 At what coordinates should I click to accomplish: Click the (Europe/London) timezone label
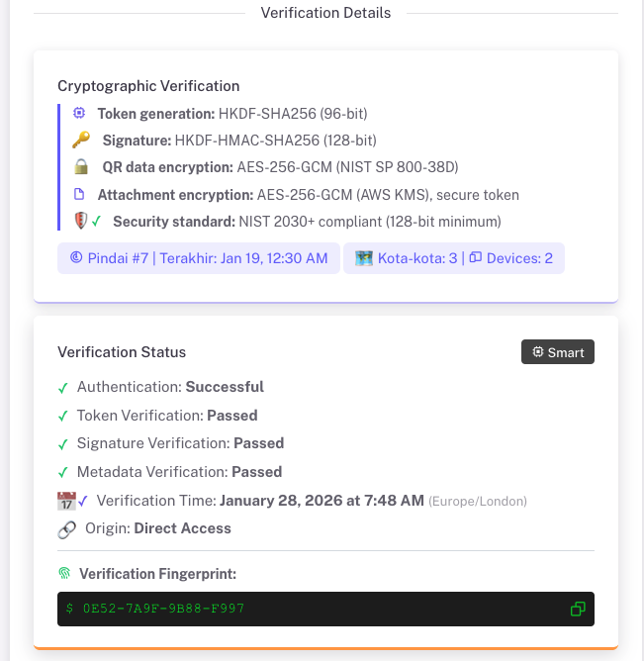click(478, 502)
